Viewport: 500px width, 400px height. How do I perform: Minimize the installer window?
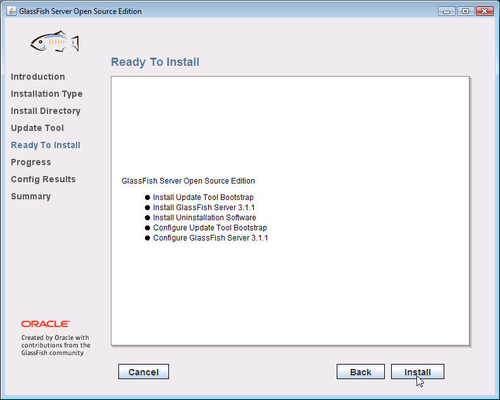[447, 11]
